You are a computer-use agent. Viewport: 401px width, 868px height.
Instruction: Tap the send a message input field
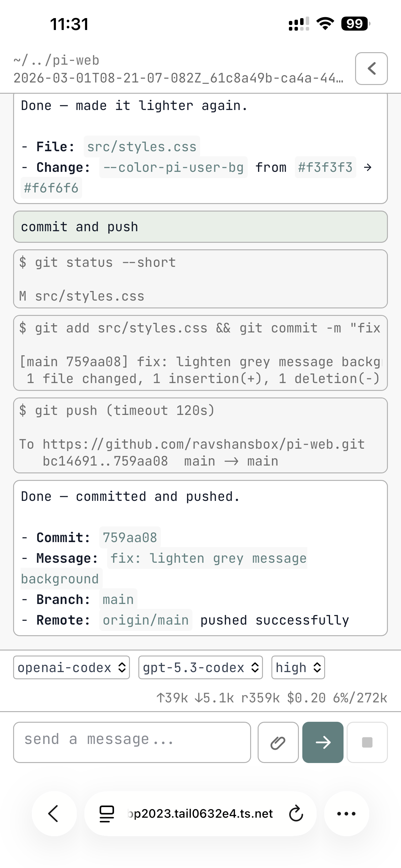(132, 742)
